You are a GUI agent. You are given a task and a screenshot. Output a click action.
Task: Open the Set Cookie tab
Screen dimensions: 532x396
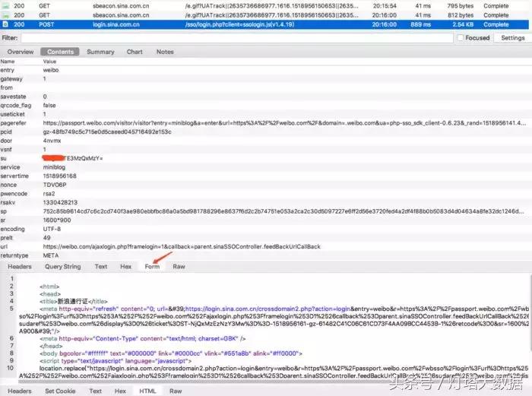(x=60, y=391)
